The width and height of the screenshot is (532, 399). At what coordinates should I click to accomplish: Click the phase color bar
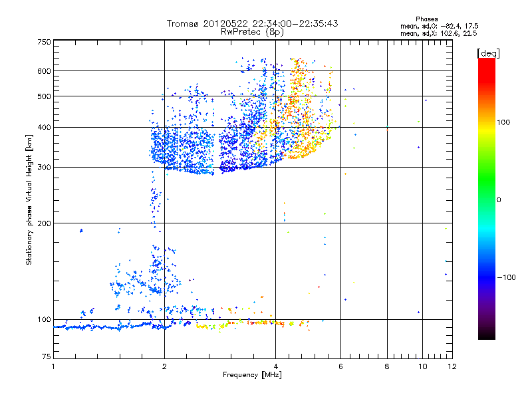[x=487, y=199]
